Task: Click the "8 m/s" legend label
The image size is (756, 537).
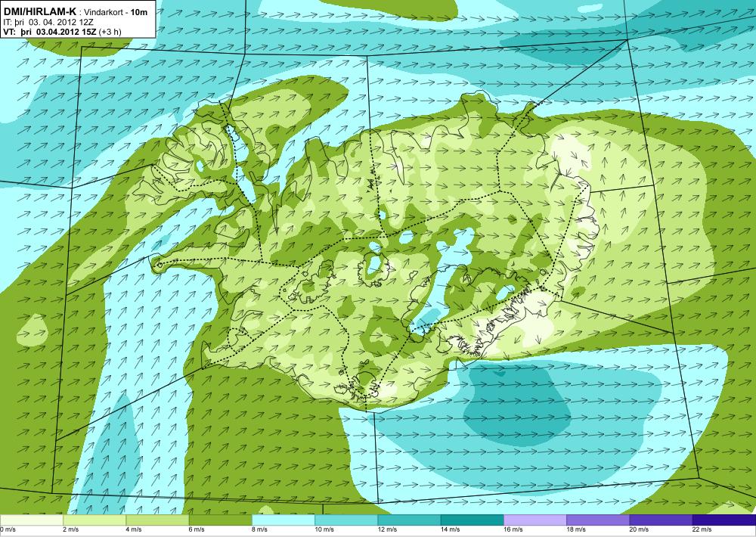Action: (x=260, y=529)
